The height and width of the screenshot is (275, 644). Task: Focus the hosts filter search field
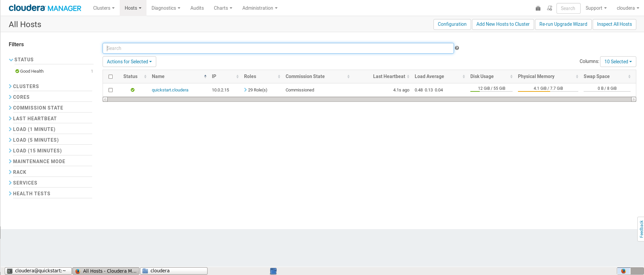(x=278, y=48)
